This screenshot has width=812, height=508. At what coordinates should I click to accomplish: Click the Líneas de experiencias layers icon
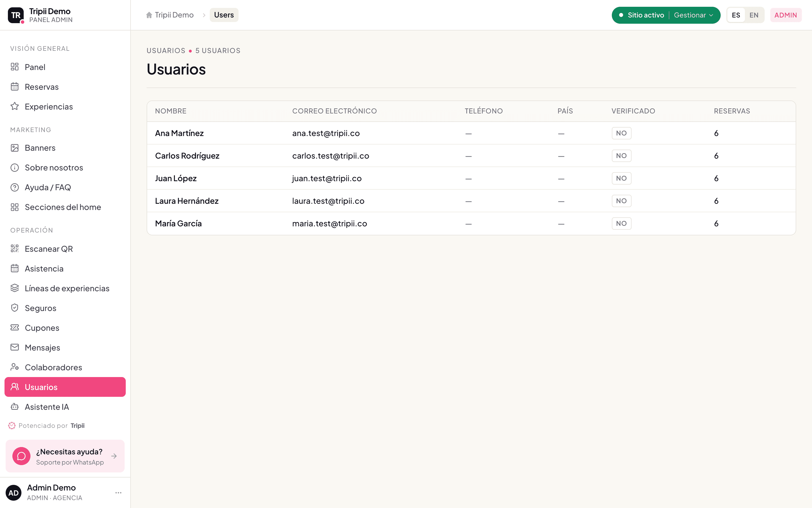click(x=14, y=288)
